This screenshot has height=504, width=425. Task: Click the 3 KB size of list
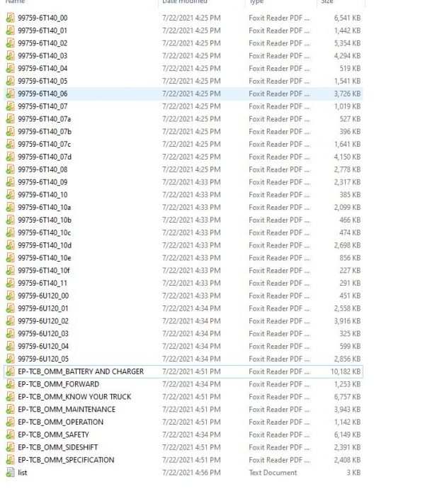pyautogui.click(x=353, y=473)
